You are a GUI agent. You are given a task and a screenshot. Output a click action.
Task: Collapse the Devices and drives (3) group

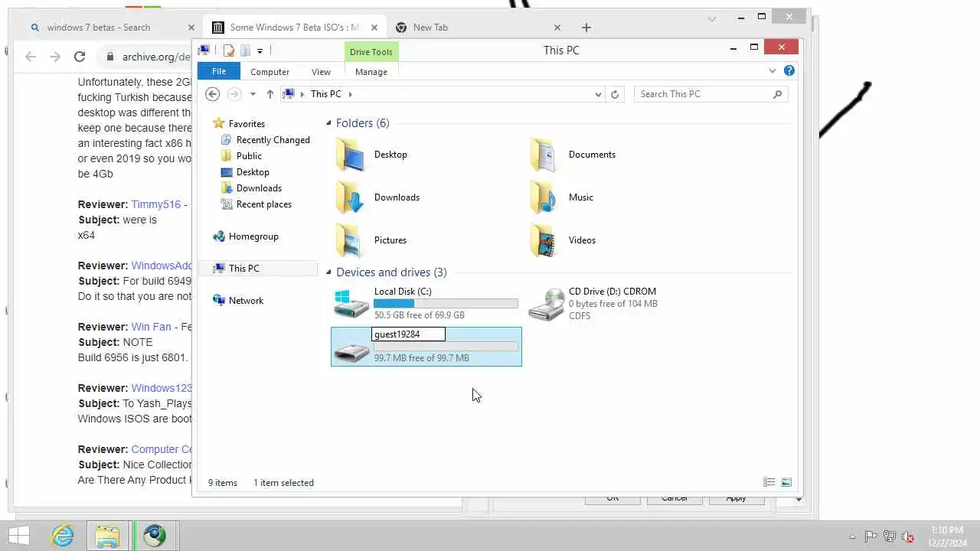tap(328, 272)
